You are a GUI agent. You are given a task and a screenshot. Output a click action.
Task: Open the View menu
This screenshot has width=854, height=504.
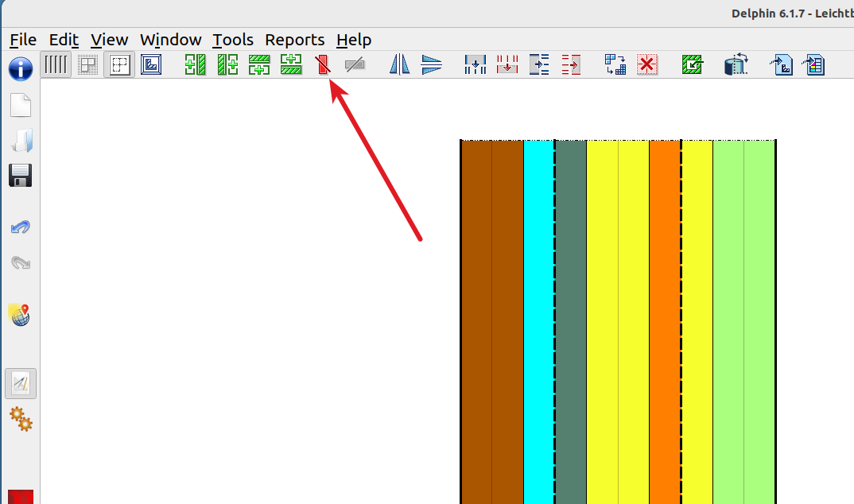coord(109,40)
